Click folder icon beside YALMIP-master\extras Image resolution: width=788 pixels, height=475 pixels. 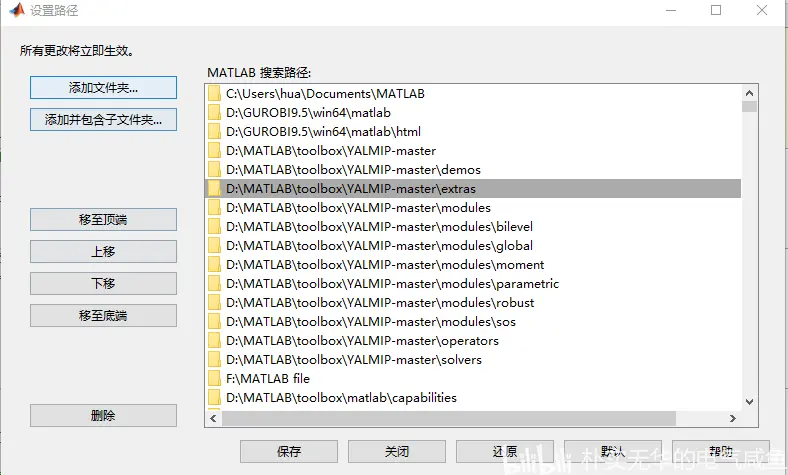(215, 188)
